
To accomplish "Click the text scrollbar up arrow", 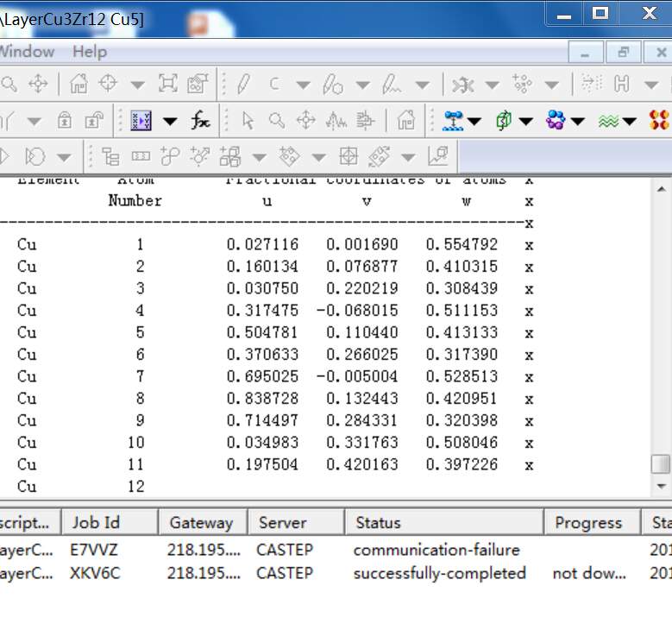I will [x=662, y=189].
